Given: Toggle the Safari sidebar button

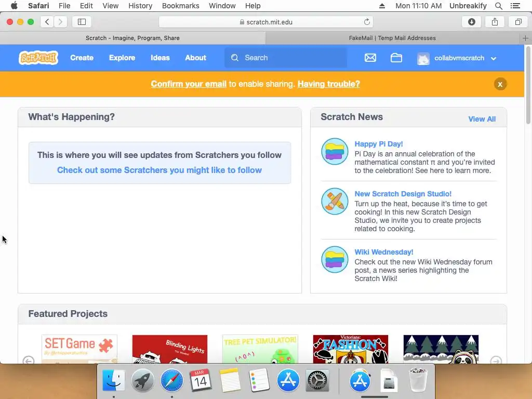Looking at the screenshot, I should [82, 22].
